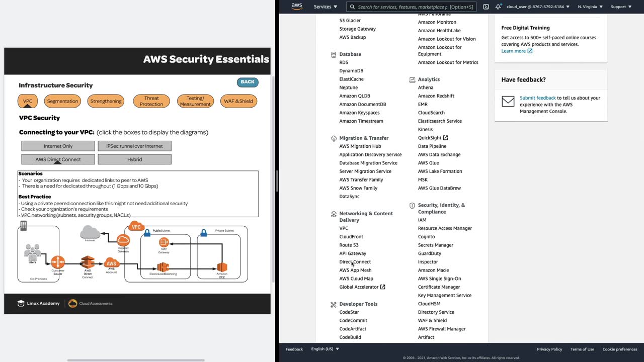Open the Threat Protection tab

click(x=151, y=101)
